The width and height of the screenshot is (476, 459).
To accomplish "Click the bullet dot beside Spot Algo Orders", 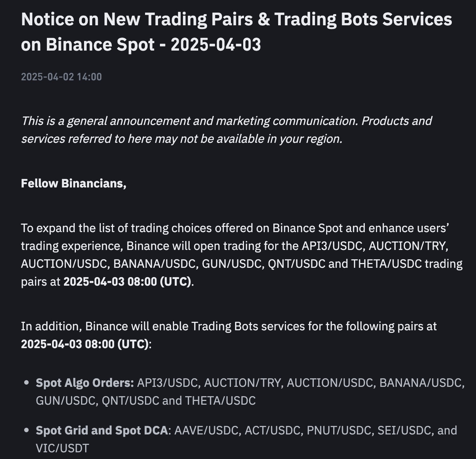I will 26,382.
